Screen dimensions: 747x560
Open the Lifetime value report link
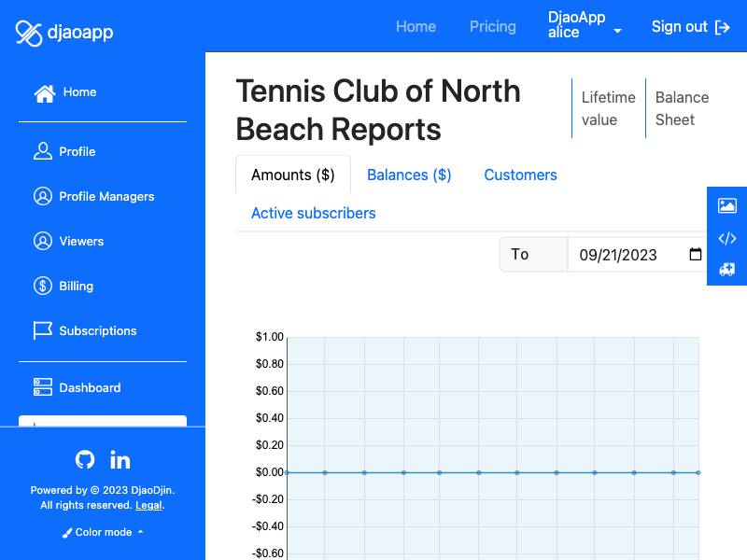click(x=609, y=108)
